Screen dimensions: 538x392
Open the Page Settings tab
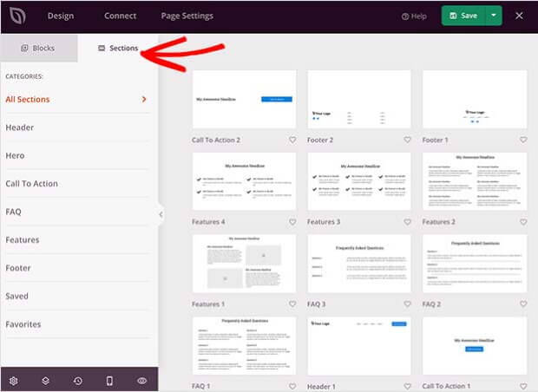coord(187,16)
